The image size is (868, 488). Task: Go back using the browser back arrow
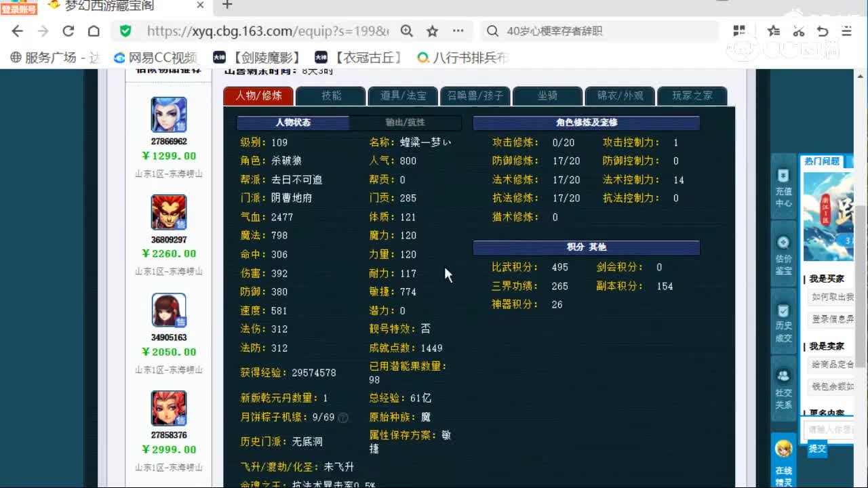click(18, 31)
